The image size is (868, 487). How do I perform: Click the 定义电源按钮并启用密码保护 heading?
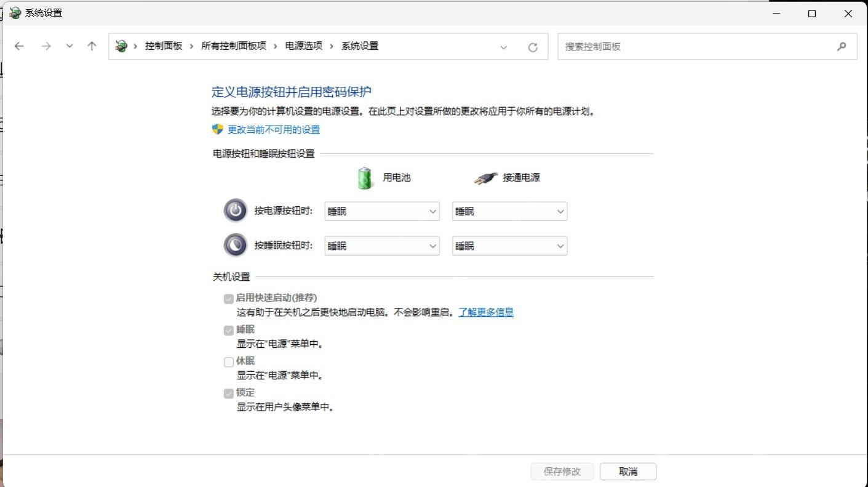pyautogui.click(x=292, y=92)
